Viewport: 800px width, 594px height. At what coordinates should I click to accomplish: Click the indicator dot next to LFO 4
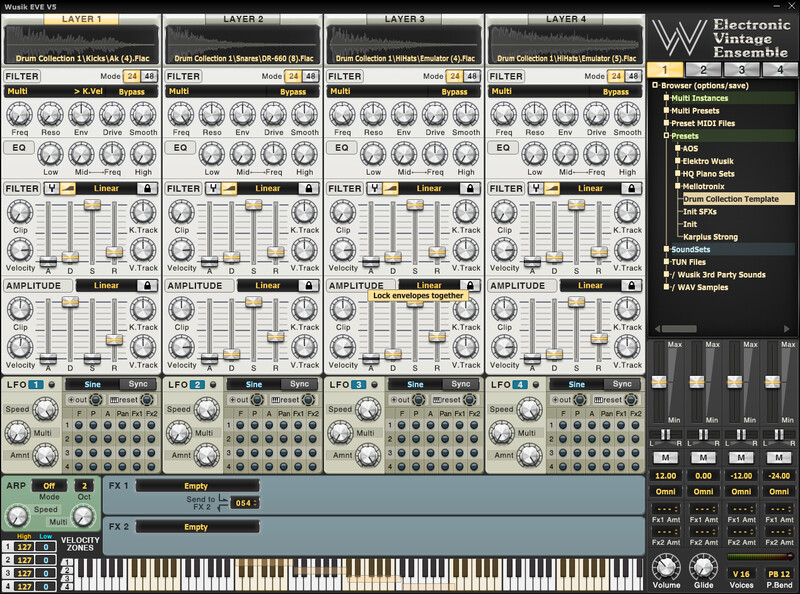point(535,385)
